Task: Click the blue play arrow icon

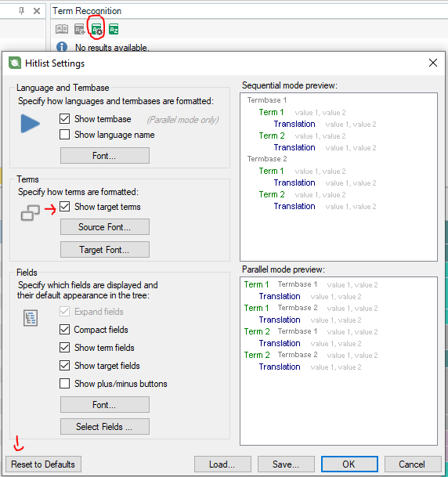Action: (30, 124)
